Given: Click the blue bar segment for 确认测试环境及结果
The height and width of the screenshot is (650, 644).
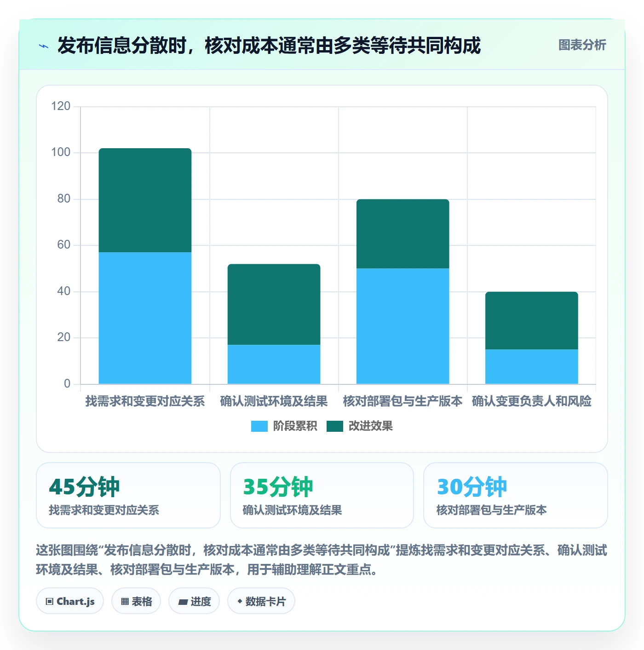Looking at the screenshot, I should [x=274, y=364].
